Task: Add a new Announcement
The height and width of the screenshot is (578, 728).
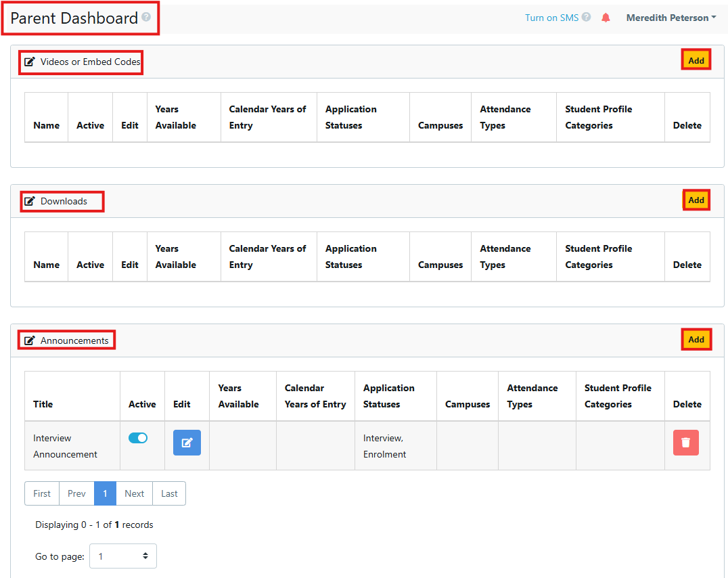Action: [696, 339]
